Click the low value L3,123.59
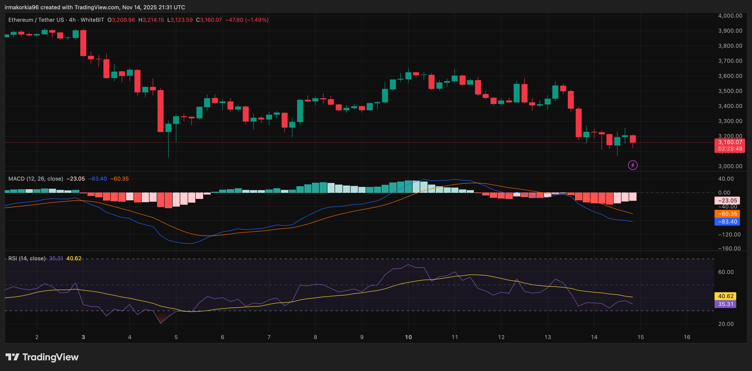The height and width of the screenshot is (371, 752). tap(181, 20)
